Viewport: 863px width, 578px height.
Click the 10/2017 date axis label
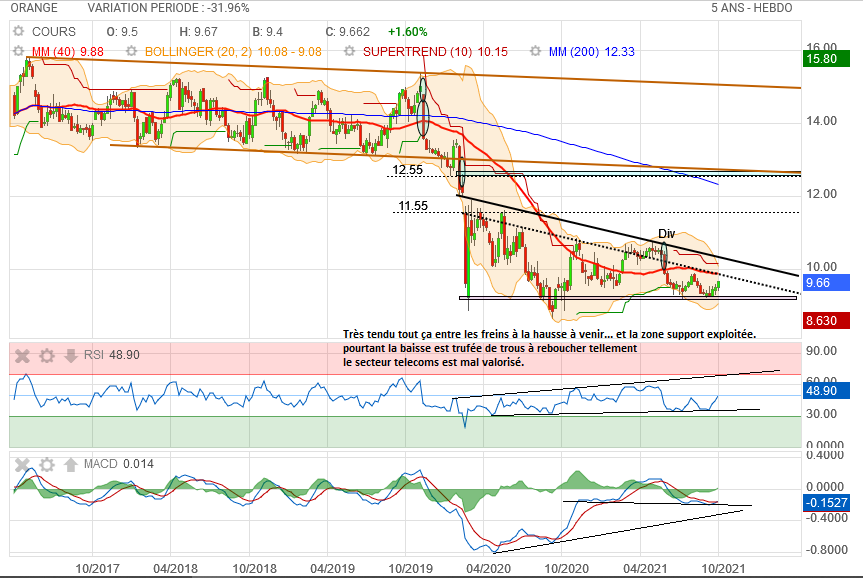(97, 568)
